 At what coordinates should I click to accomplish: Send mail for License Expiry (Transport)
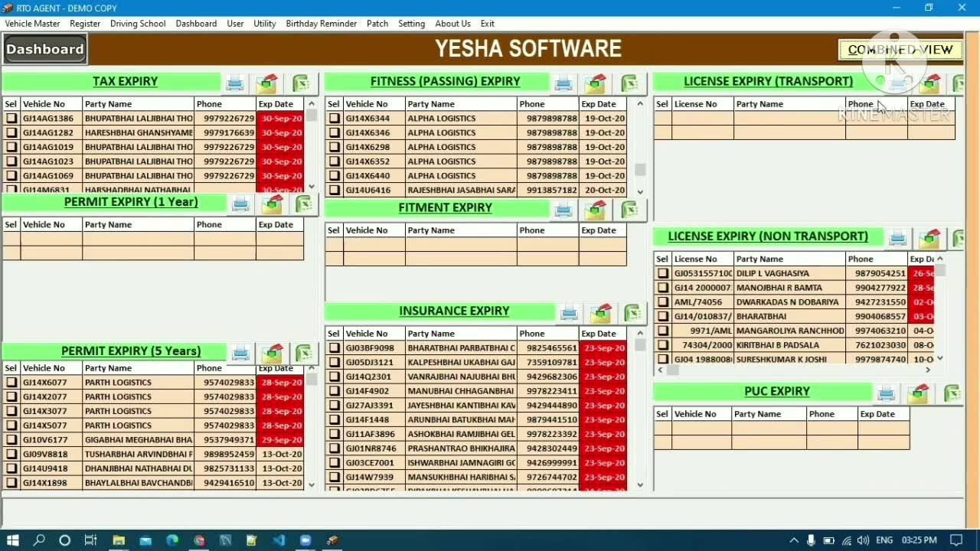[931, 83]
